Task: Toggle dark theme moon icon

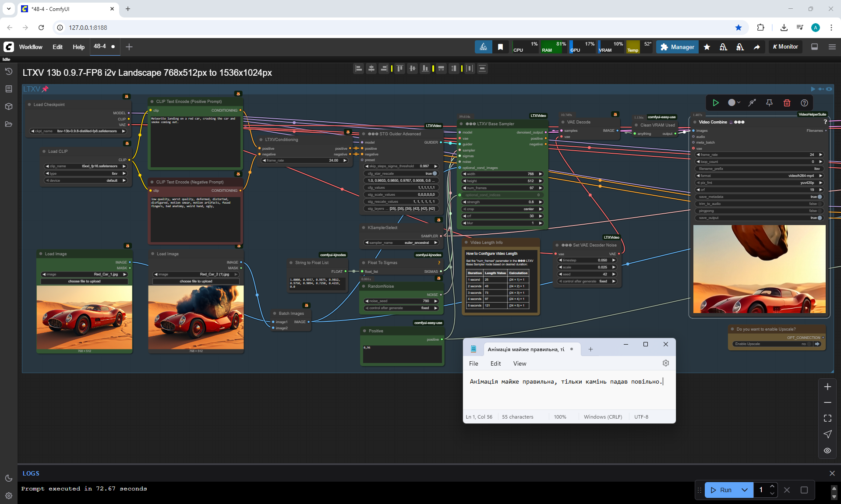Action: pyautogui.click(x=8, y=478)
